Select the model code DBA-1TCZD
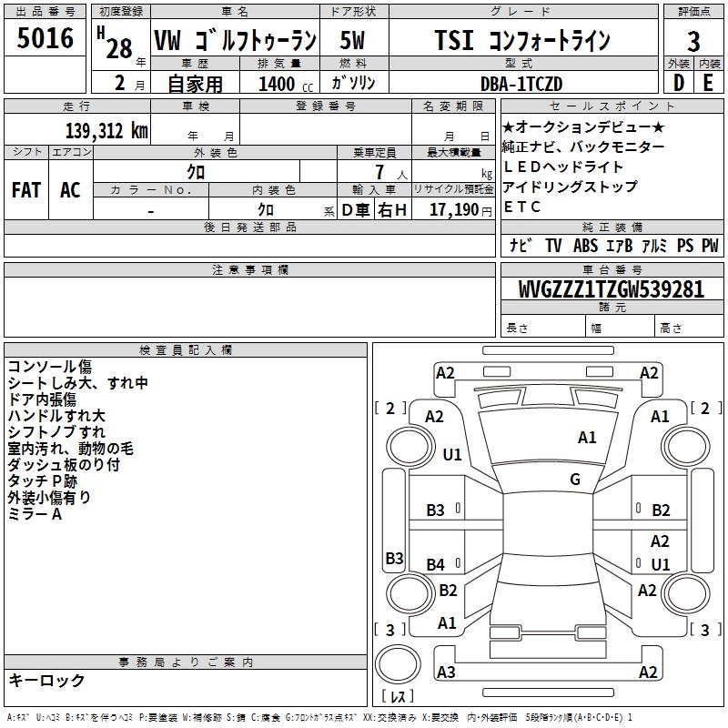728x728 pixels. (521, 84)
